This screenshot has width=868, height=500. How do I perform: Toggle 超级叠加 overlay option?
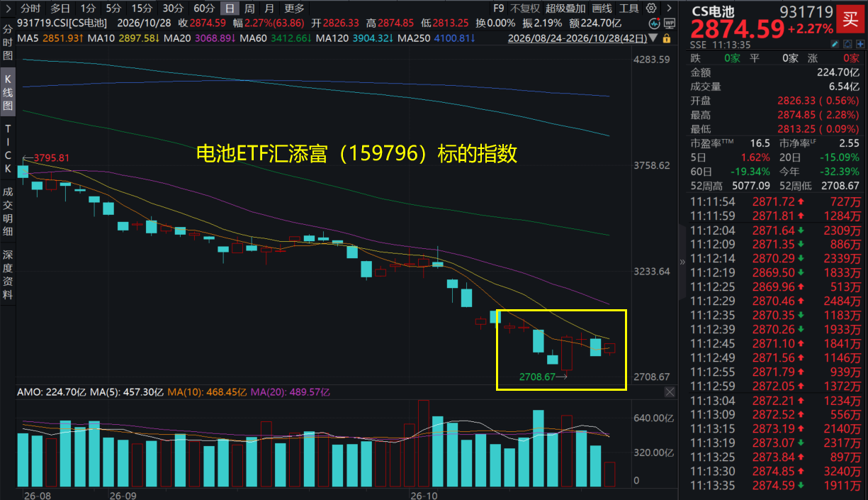click(x=565, y=9)
